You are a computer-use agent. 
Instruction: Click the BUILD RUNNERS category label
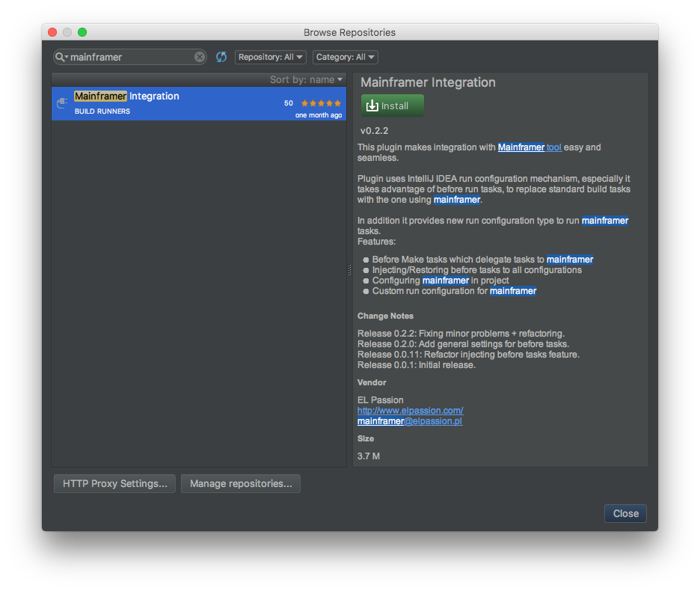[102, 111]
